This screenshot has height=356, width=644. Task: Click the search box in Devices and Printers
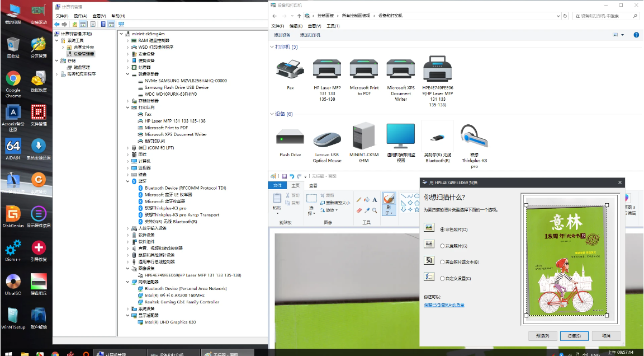point(605,16)
